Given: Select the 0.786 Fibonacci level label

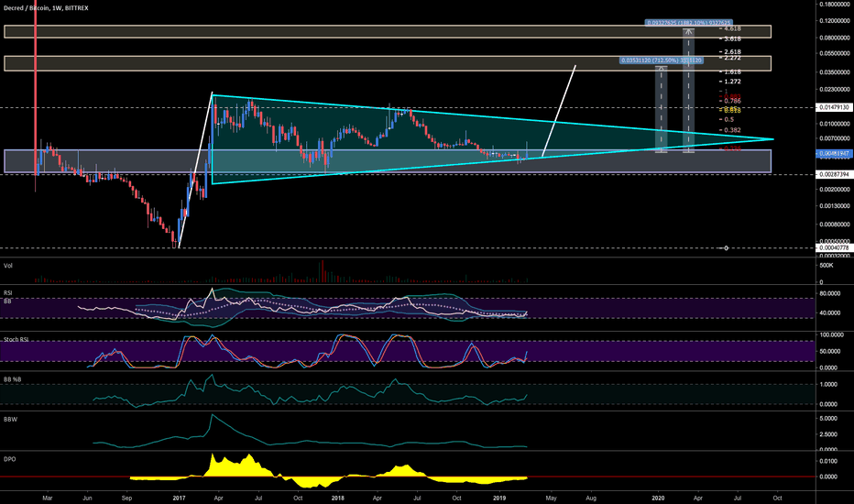Looking at the screenshot, I should (x=732, y=102).
